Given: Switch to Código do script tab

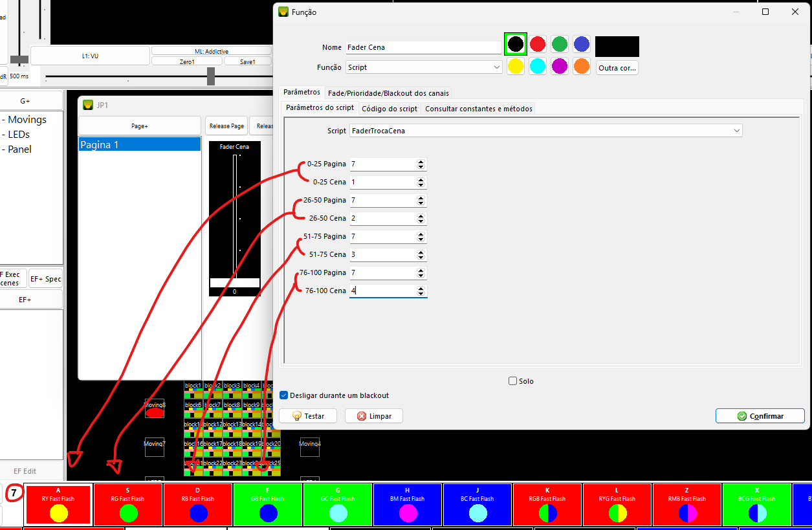Looking at the screenshot, I should (389, 109).
